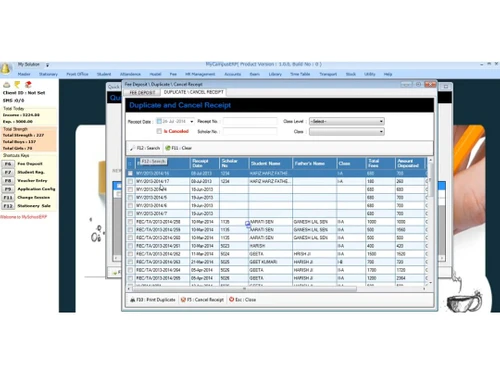
Task: Click the Scholar No. input field
Action: point(250,132)
